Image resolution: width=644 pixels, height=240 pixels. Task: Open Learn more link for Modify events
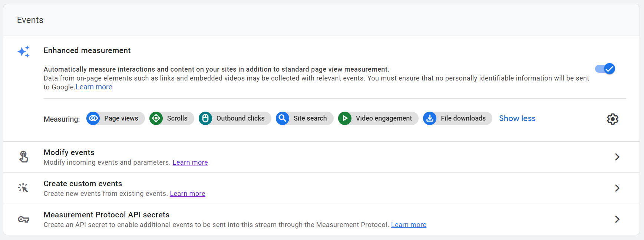click(190, 162)
